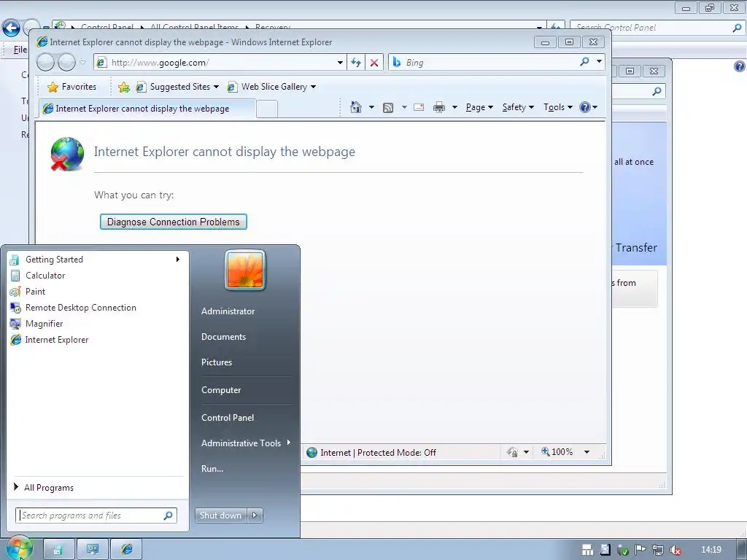Click search icon in Start menu search box
747x560 pixels.
click(x=169, y=516)
